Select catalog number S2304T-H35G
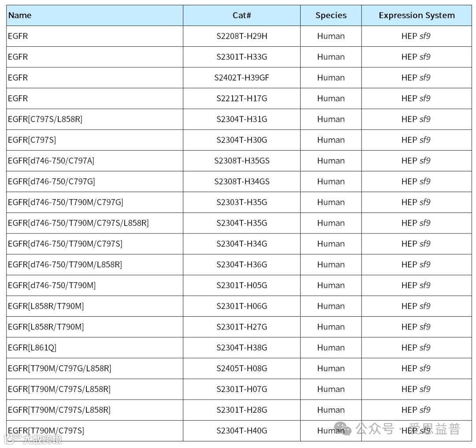The height and width of the screenshot is (448, 476). click(242, 223)
